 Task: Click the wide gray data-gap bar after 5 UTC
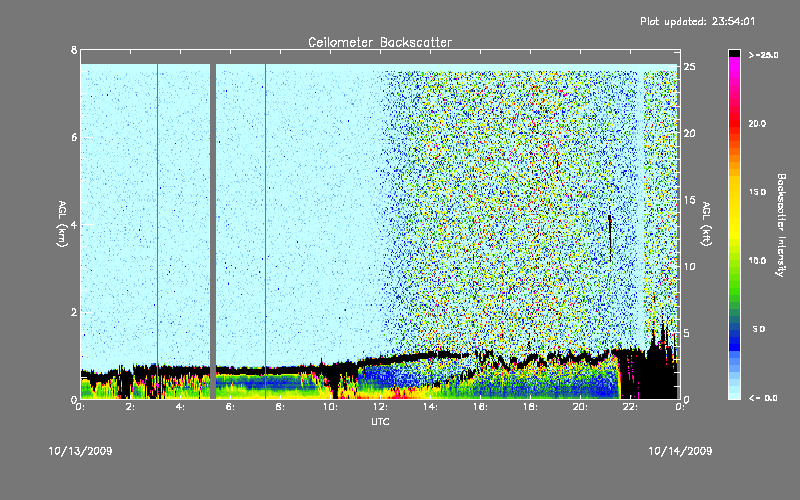(213, 231)
